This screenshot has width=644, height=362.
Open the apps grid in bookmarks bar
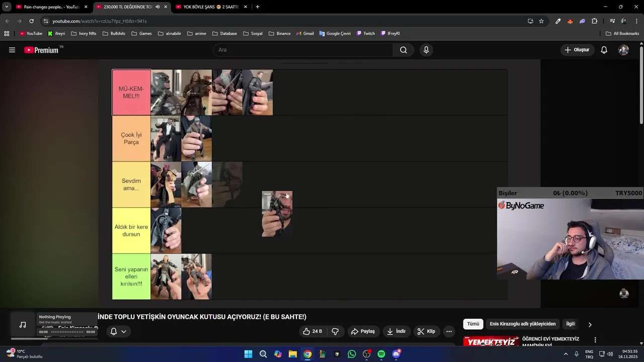tap(7, 34)
